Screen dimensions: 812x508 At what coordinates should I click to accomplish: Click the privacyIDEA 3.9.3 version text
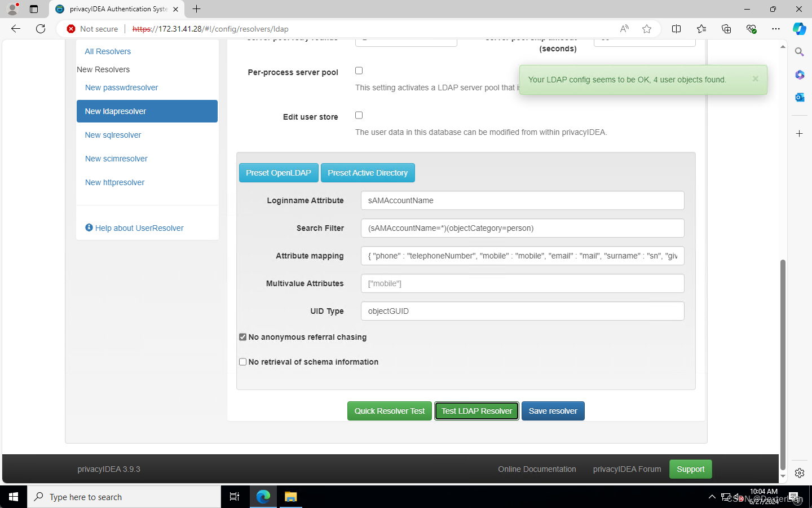tap(109, 469)
